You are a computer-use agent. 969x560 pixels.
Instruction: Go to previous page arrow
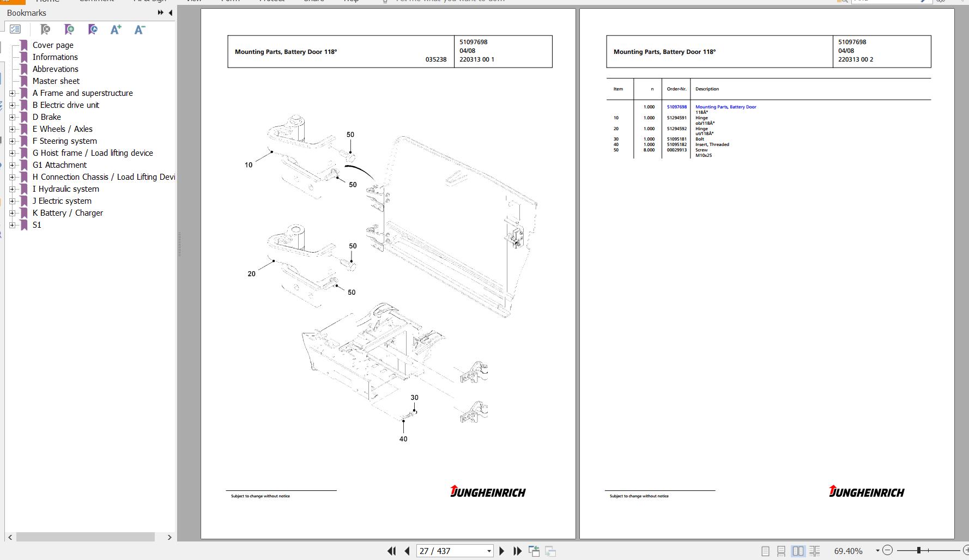[x=407, y=551]
